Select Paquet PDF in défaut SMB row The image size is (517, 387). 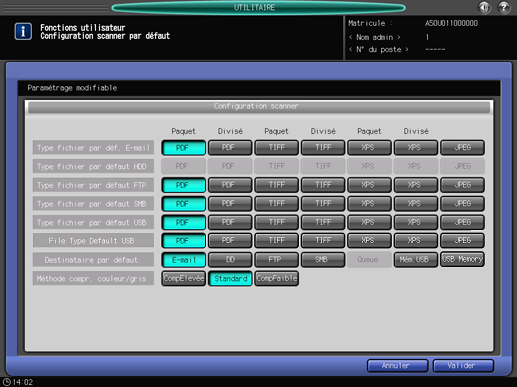click(183, 204)
